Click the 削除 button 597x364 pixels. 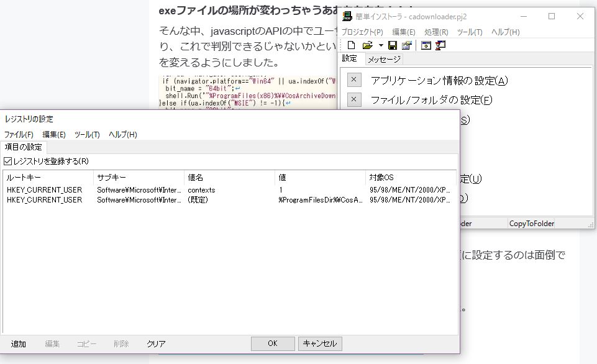pos(121,344)
